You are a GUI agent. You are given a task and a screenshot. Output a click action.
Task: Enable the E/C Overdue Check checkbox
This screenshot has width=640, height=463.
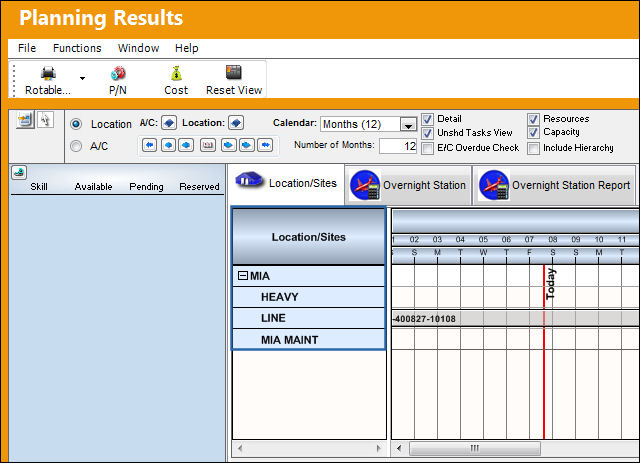tap(427, 148)
